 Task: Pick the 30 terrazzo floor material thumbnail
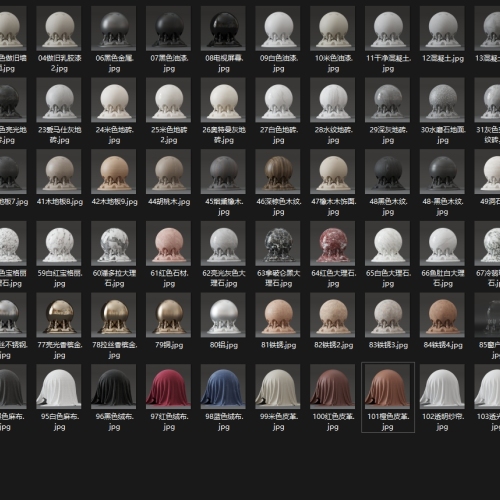coord(442,100)
